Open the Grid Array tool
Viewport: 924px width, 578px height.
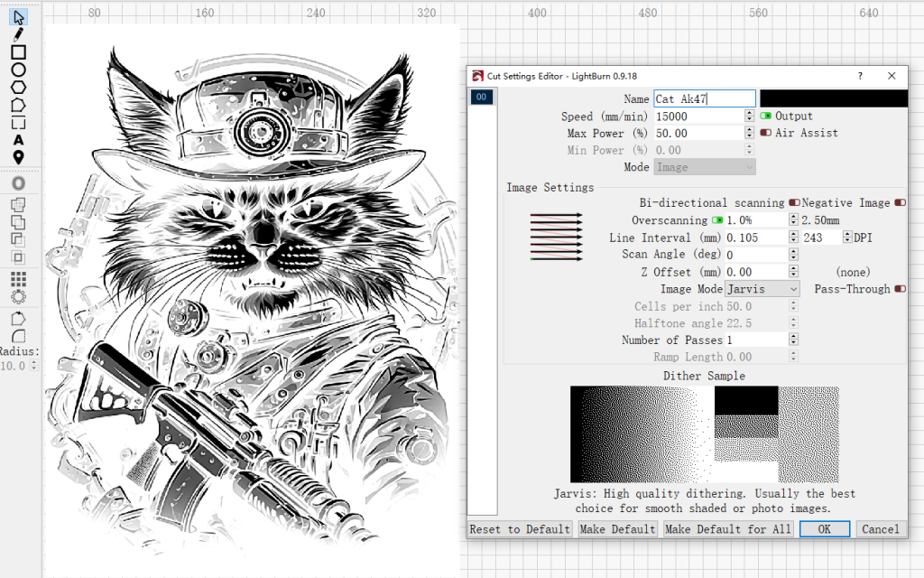[x=18, y=279]
